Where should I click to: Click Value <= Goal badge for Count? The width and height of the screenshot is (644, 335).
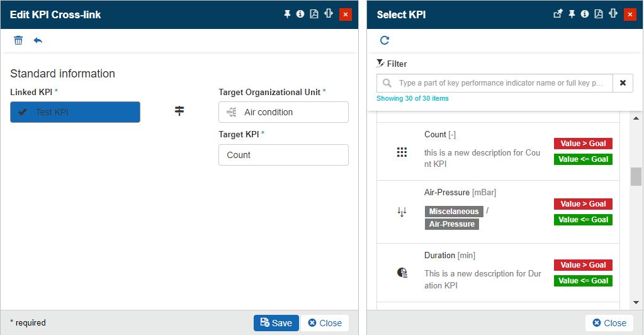(583, 159)
